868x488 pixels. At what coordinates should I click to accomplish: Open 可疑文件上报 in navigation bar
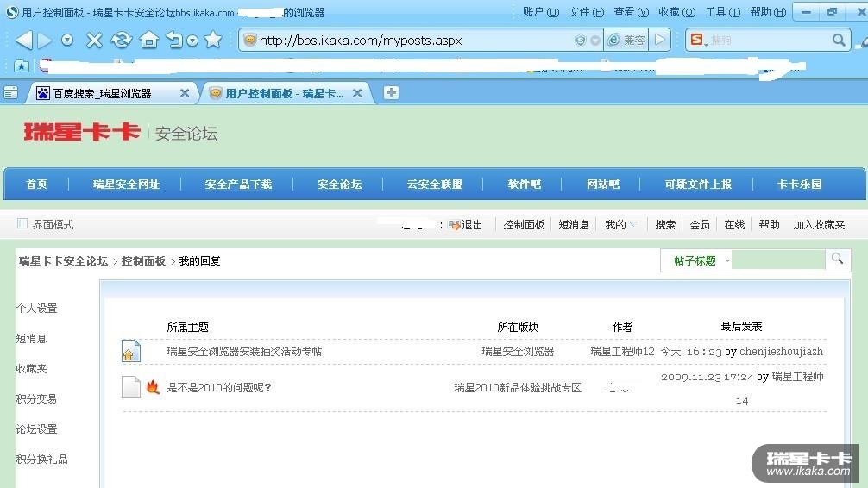tap(698, 185)
